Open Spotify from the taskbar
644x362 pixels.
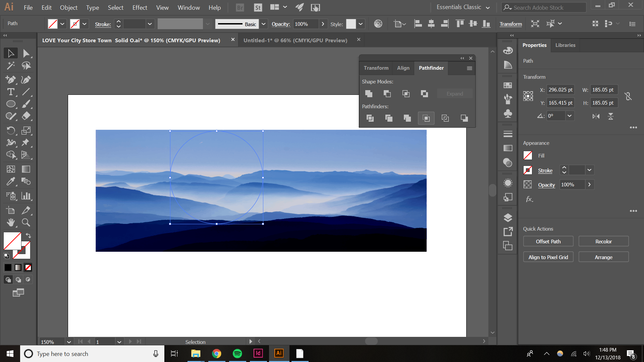pos(237,354)
